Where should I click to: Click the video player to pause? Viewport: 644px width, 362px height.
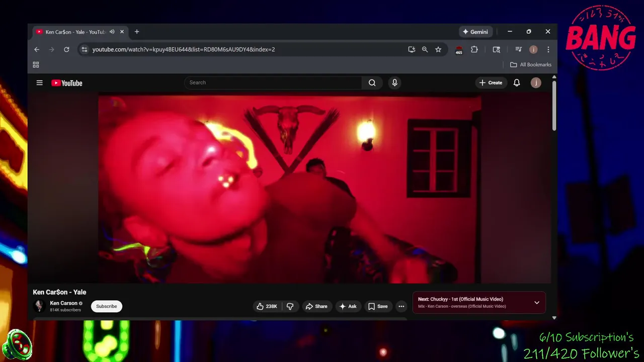pos(289,189)
